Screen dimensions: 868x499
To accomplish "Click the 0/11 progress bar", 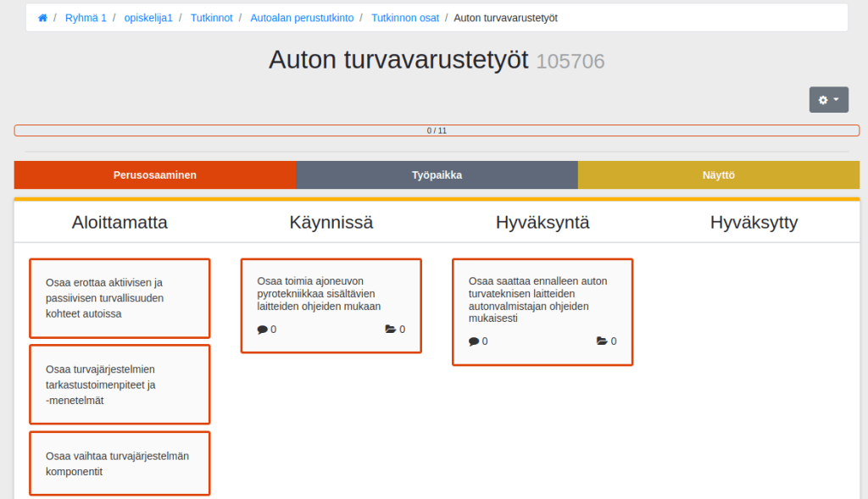I will click(434, 130).
